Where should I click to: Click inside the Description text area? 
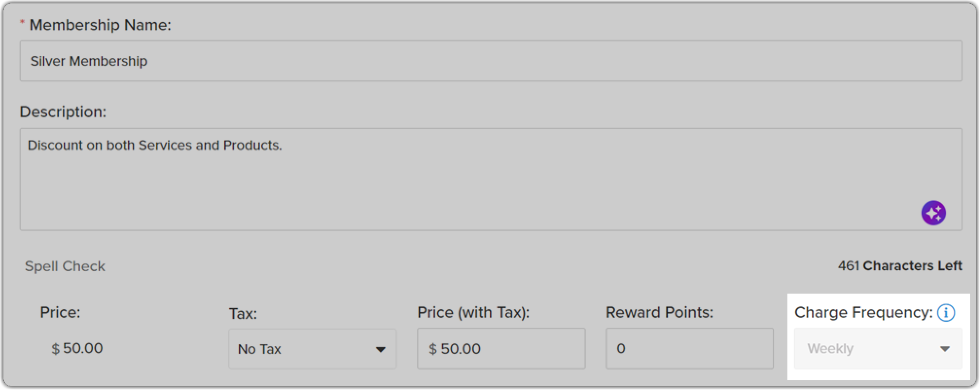point(491,179)
